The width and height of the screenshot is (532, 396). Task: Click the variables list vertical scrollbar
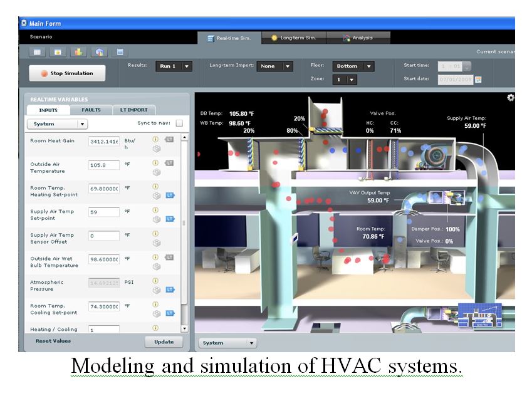click(x=184, y=232)
